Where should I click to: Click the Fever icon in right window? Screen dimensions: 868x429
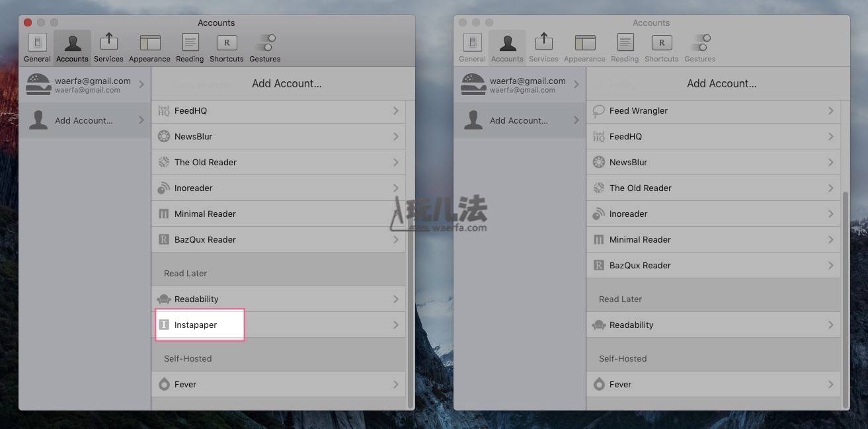click(599, 384)
